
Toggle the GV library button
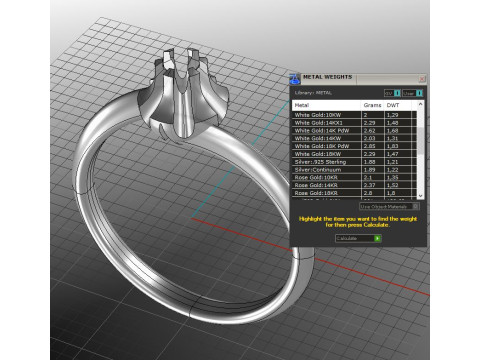point(392,93)
